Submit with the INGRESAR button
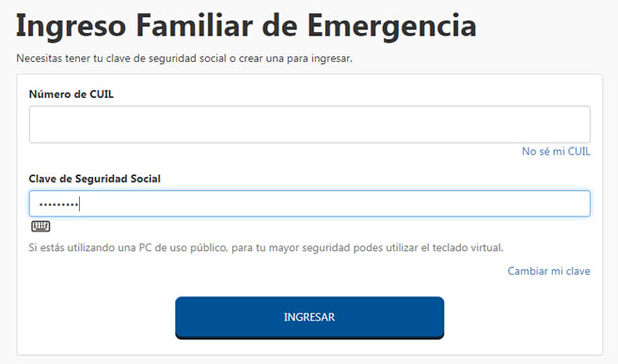Screen dimensions: 618x364 click(x=309, y=317)
